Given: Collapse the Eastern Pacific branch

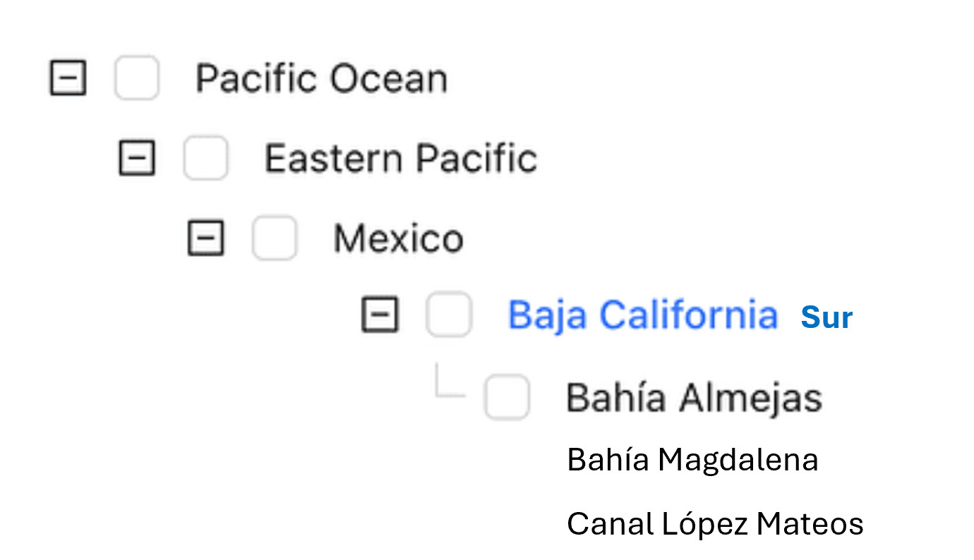Looking at the screenshot, I should 136,157.
